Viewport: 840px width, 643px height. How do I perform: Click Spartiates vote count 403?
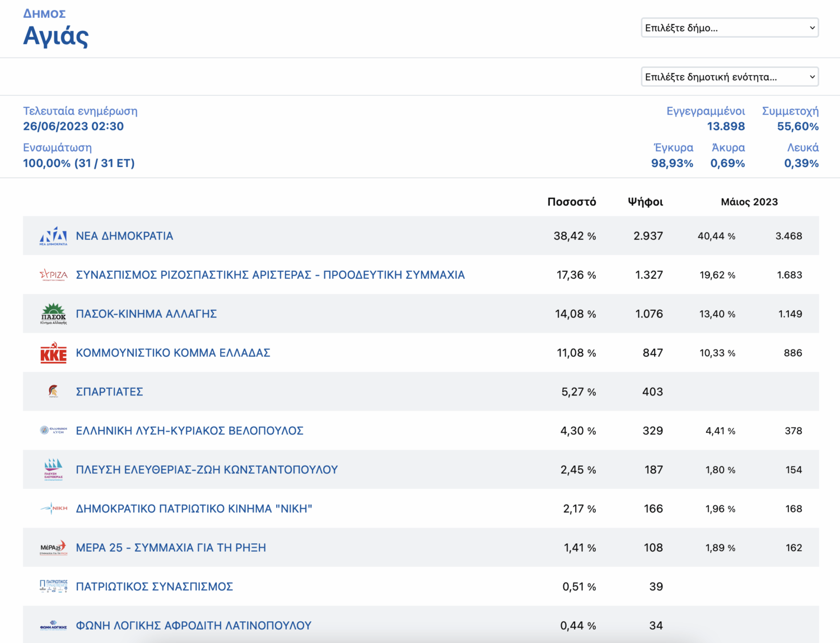click(x=652, y=392)
